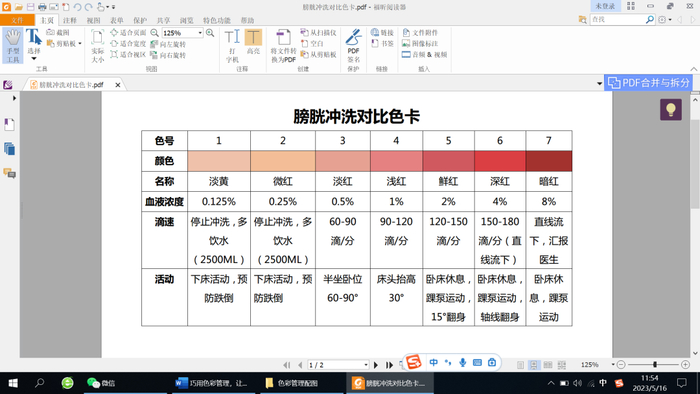Click Convert file to PDF (将文件转换为PDF)
This screenshot has width=700, height=394.
click(x=283, y=46)
